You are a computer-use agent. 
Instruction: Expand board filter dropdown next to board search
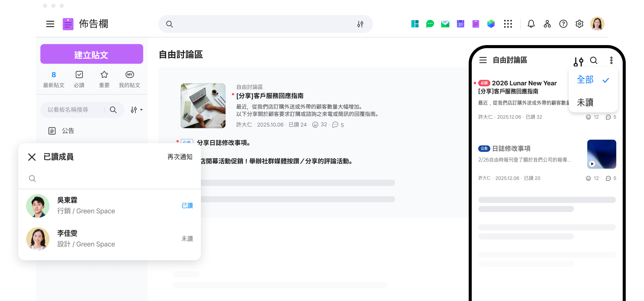pos(137,110)
